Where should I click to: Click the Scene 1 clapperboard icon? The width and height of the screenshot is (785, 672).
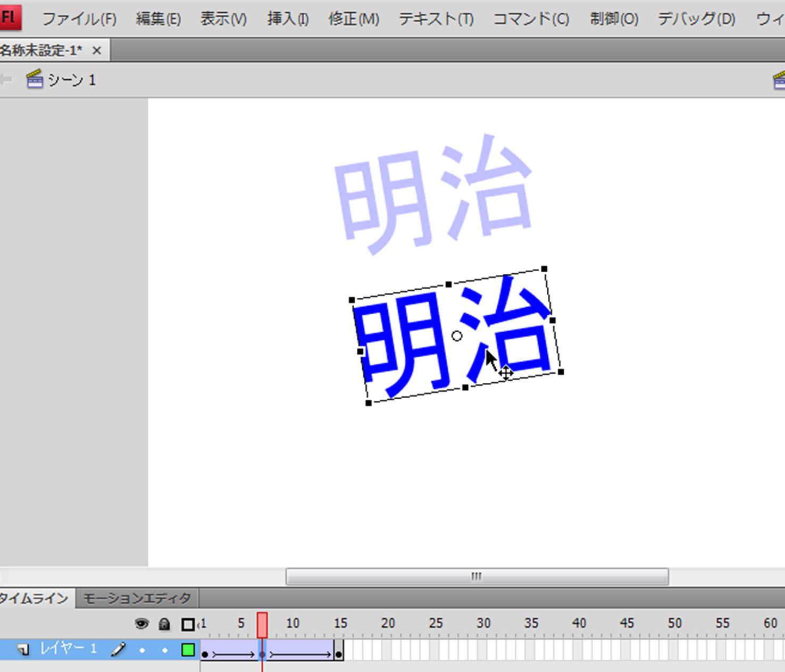(35, 80)
